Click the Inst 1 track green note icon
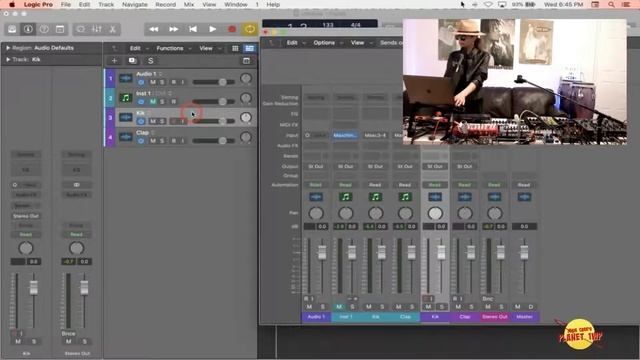 pyautogui.click(x=126, y=98)
